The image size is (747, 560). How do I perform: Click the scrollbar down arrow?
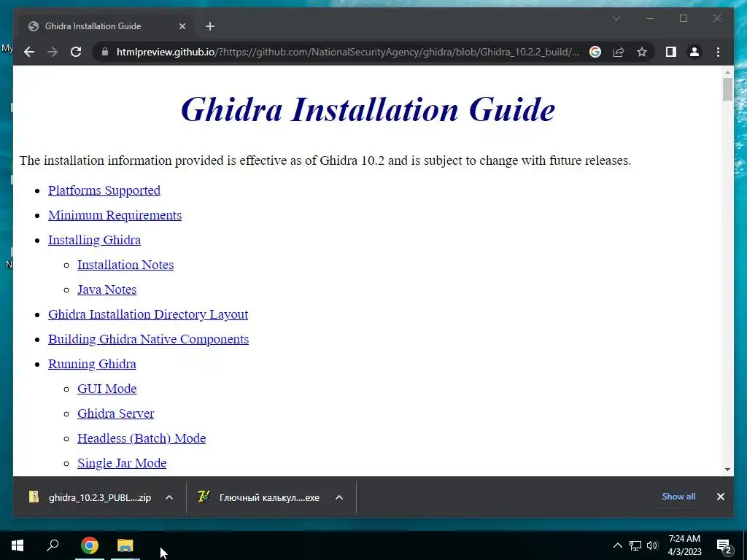pos(727,470)
